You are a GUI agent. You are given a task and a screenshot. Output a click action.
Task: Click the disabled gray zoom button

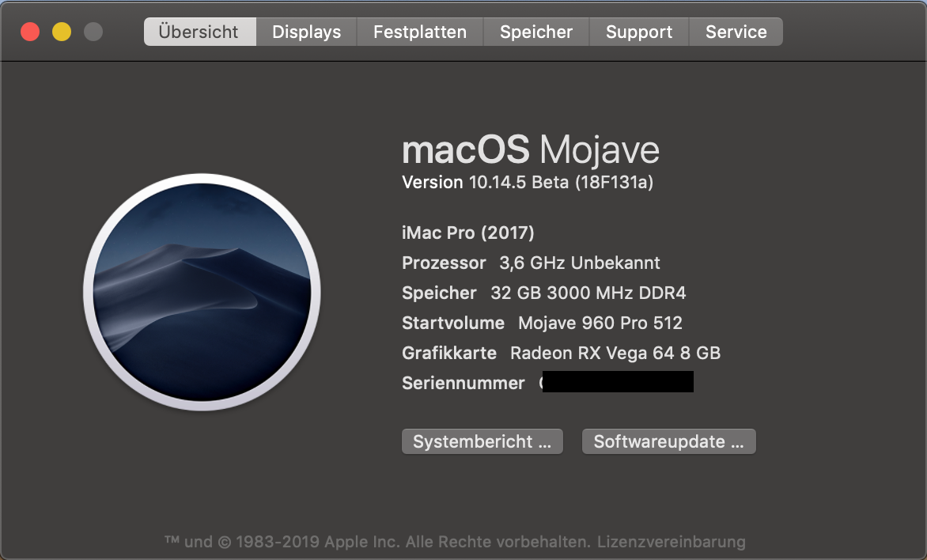click(x=93, y=32)
